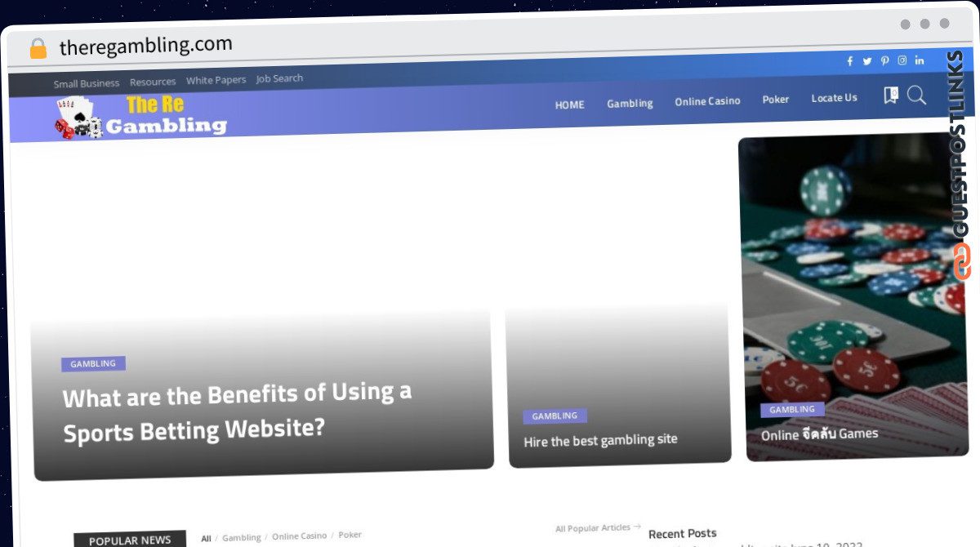Go to HOME in main navigation
Image resolution: width=980 pixels, height=547 pixels.
click(569, 105)
